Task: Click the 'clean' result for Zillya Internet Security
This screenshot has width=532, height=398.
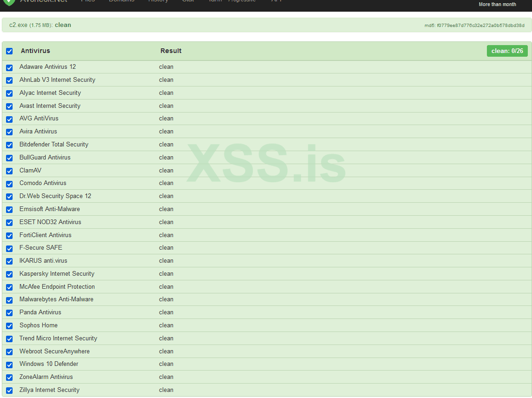Action: pyautogui.click(x=166, y=390)
